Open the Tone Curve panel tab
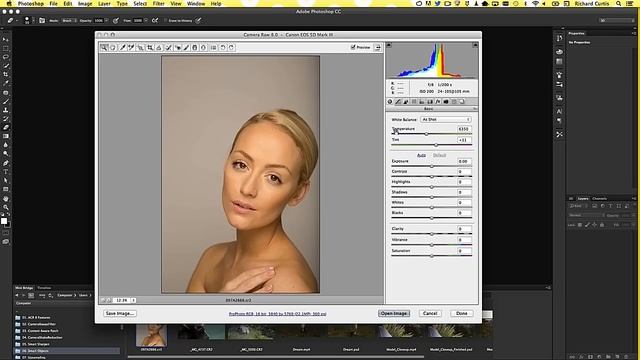The image size is (640, 360). [x=398, y=102]
